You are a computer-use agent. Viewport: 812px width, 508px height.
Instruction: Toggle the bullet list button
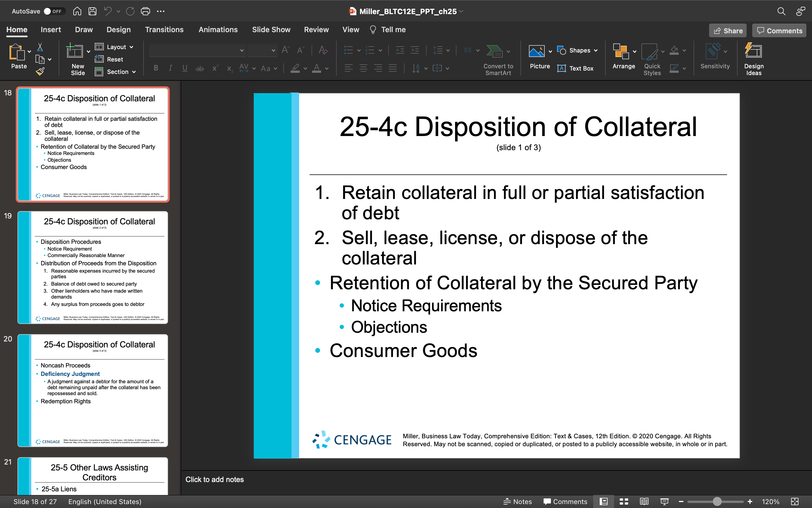[x=348, y=51]
